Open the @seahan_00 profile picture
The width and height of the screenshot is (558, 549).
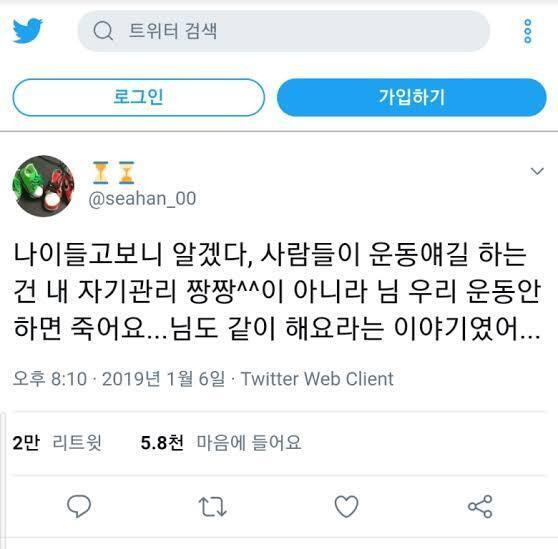pyautogui.click(x=43, y=186)
